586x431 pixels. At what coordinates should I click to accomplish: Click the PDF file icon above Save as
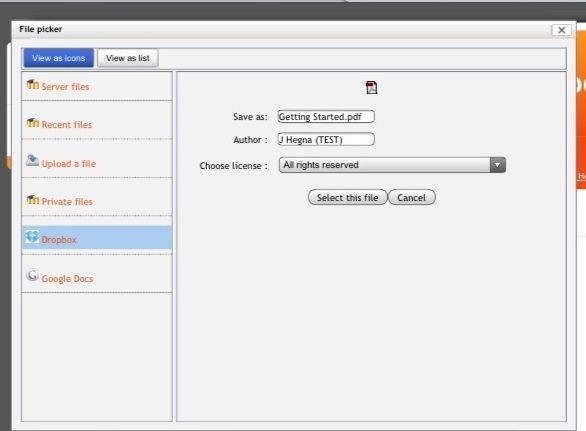click(x=371, y=87)
